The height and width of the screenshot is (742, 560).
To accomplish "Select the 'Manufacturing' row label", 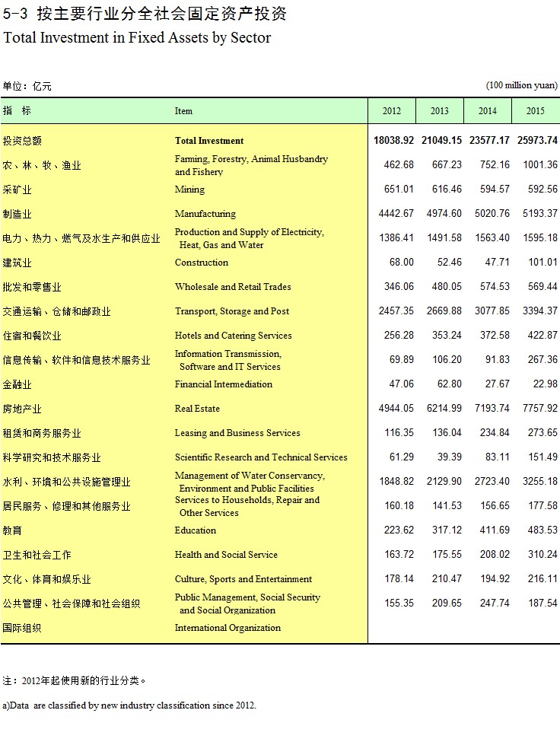I will pos(205,214).
